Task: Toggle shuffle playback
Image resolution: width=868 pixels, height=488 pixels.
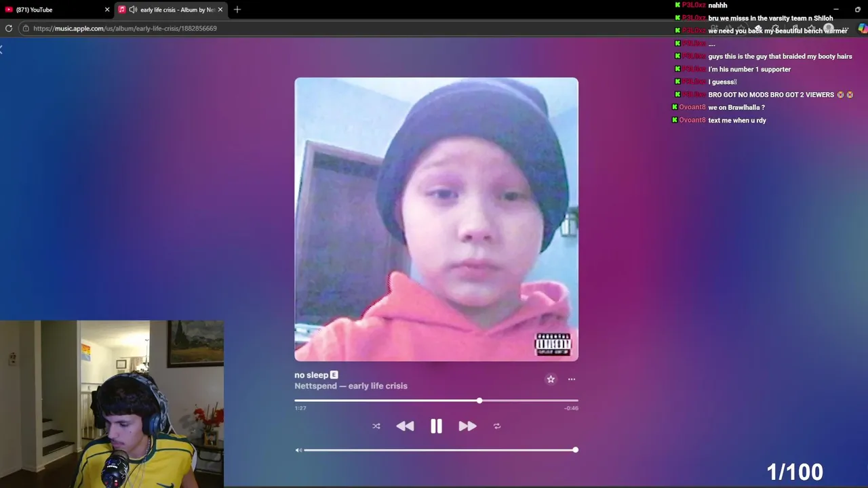Action: point(376,426)
